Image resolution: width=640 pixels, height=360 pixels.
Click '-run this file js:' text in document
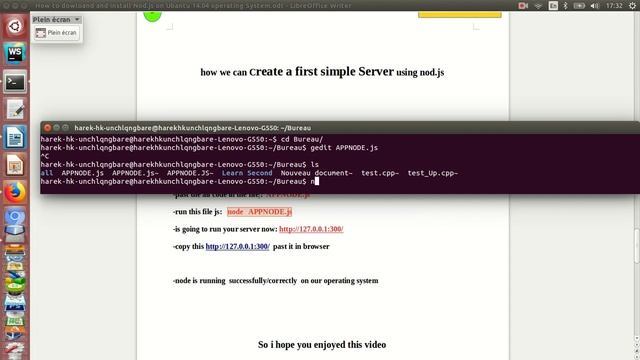coord(198,212)
